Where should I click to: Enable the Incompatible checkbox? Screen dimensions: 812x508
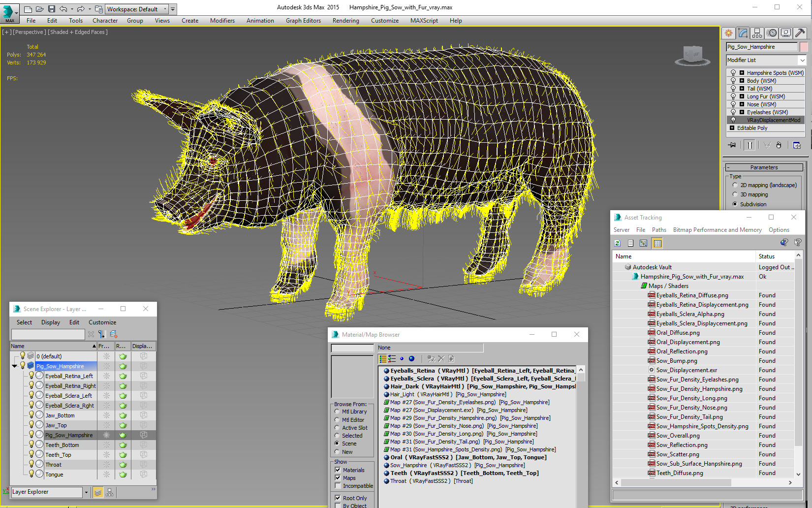point(338,485)
